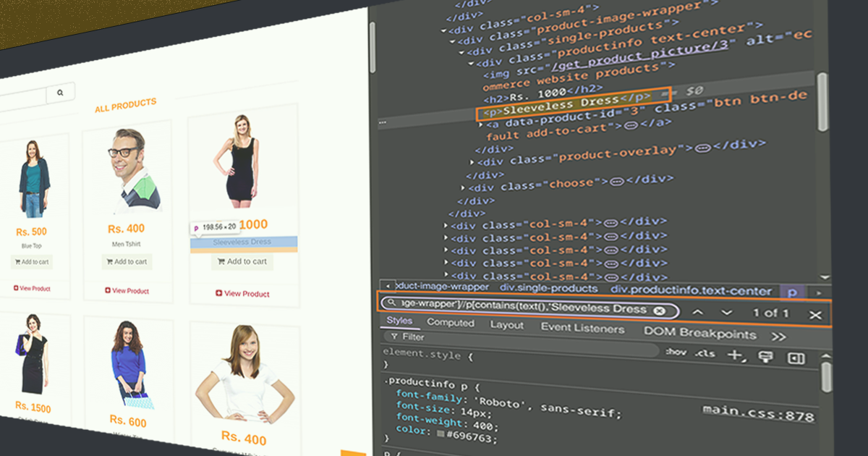Toggle the computed styles sidebar icon
Viewport: 868px width, 456px height.
(796, 358)
